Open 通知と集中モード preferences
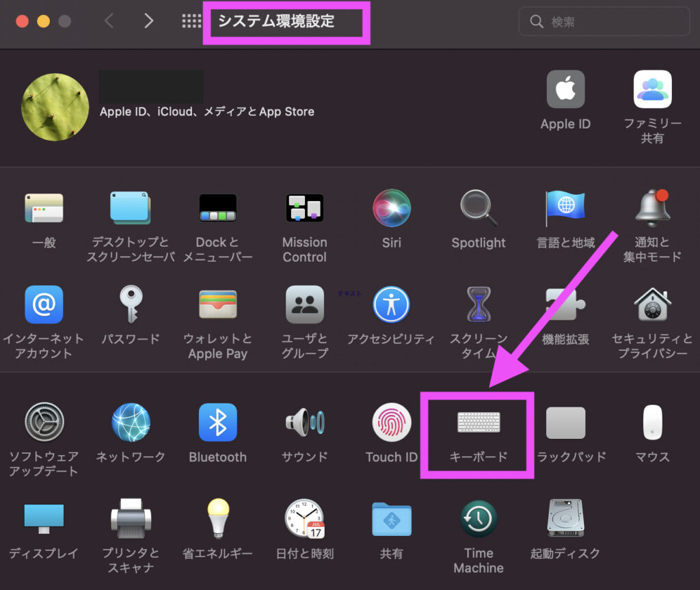This screenshot has height=590, width=700. [x=652, y=208]
